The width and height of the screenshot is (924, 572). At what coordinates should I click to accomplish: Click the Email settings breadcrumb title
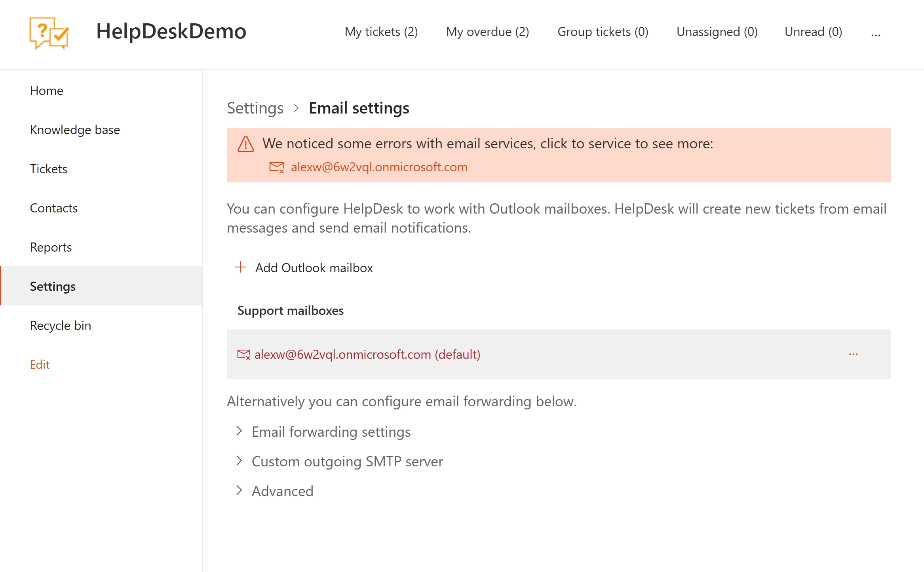point(359,108)
